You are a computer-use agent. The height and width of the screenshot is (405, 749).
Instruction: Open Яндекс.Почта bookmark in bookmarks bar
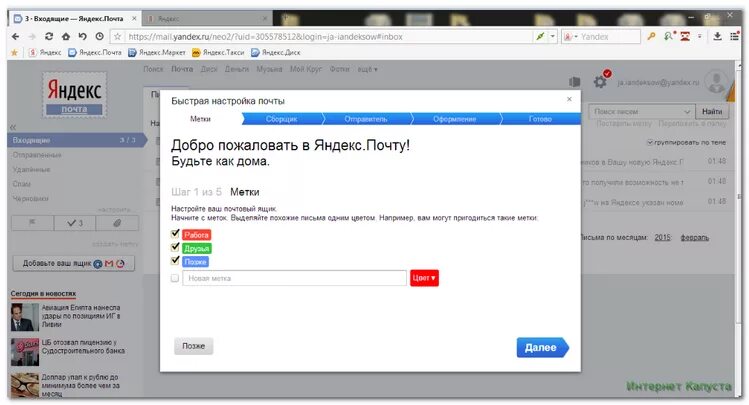[x=95, y=53]
